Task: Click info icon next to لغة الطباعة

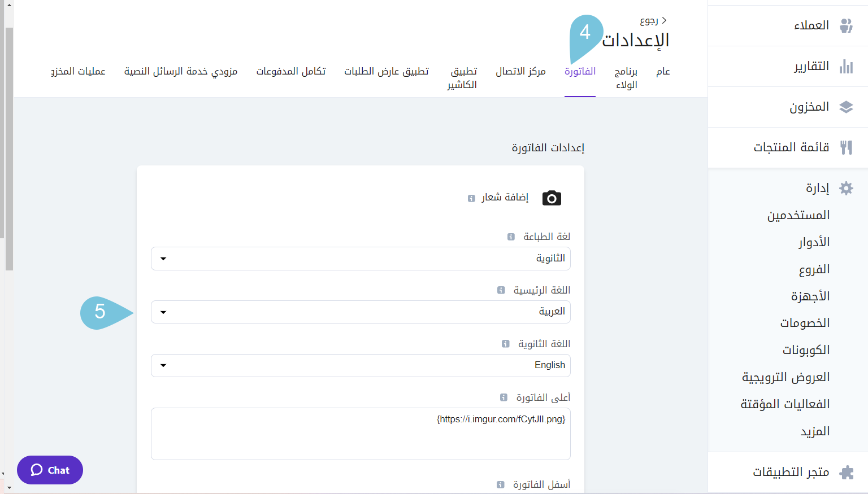Action: tap(511, 237)
